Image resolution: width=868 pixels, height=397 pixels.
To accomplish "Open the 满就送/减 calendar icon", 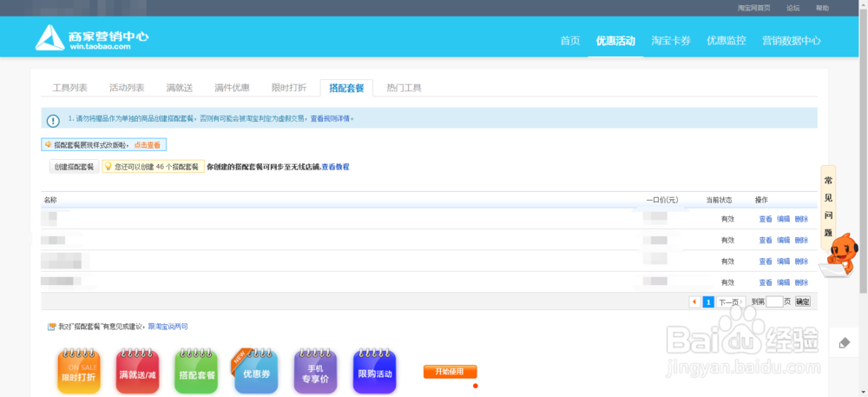I will point(137,371).
